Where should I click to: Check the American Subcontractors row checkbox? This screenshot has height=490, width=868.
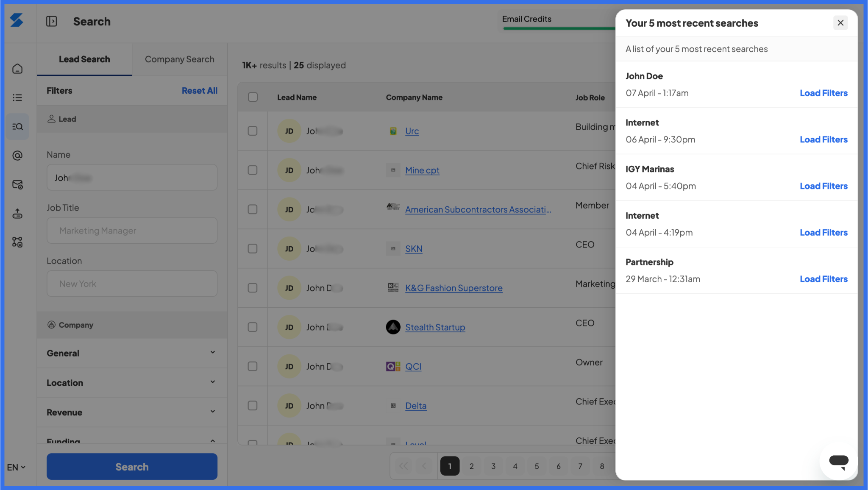pyautogui.click(x=253, y=209)
